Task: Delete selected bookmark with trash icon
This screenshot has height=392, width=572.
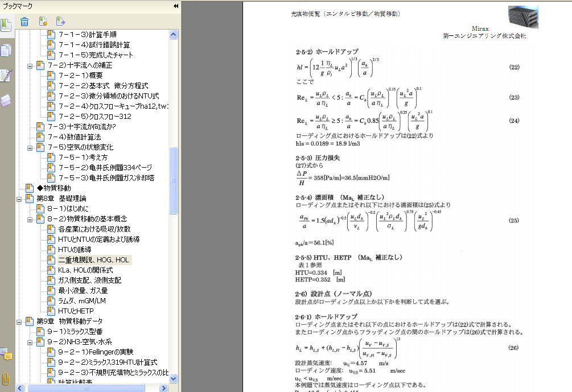Action: 24,22
